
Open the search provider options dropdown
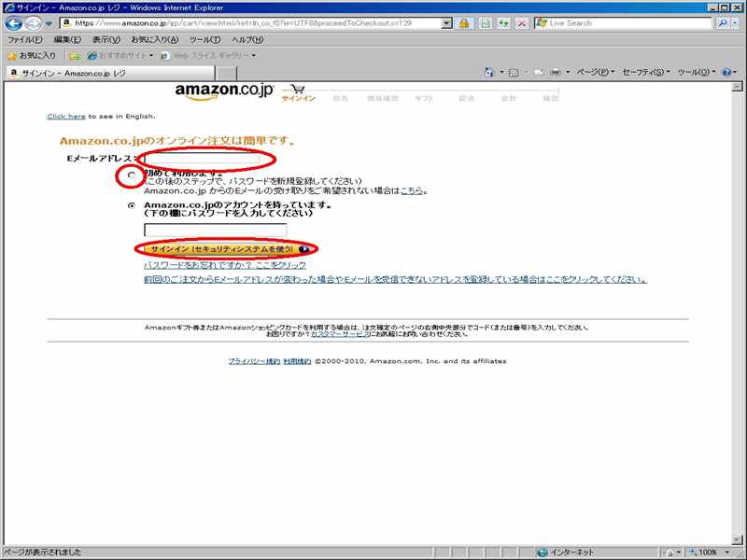coord(736,23)
